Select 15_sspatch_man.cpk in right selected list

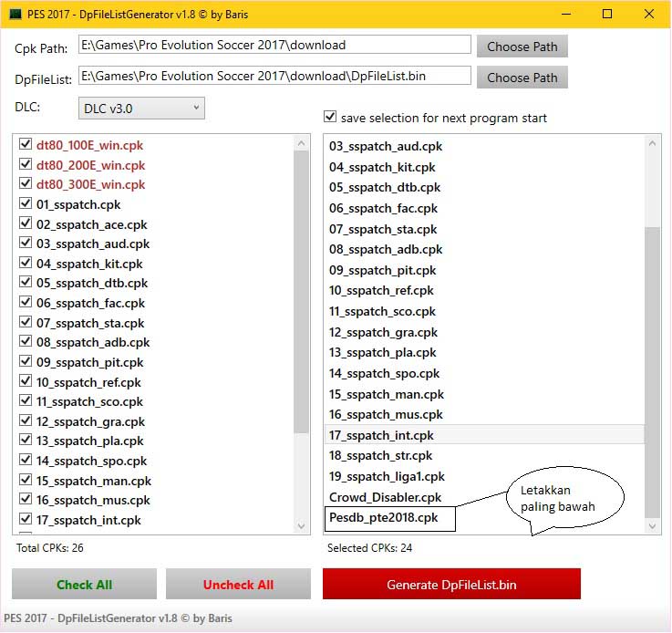(484, 394)
